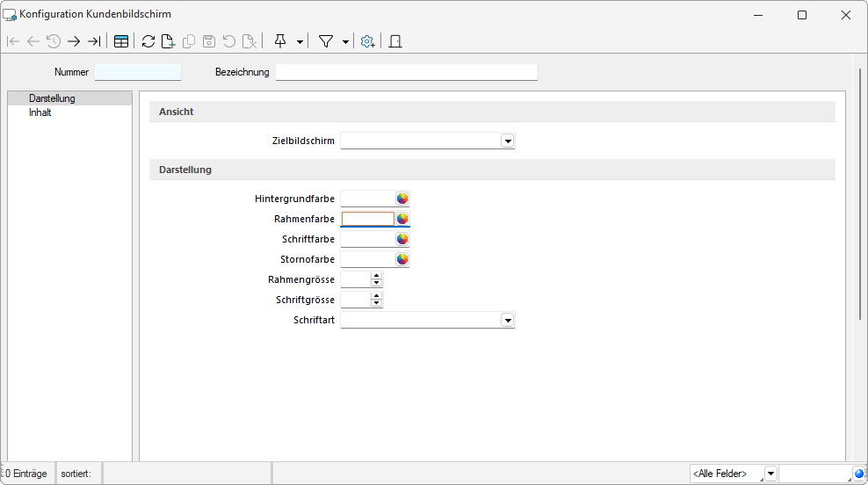Create a new record
868x485 pixels.
pos(169,41)
